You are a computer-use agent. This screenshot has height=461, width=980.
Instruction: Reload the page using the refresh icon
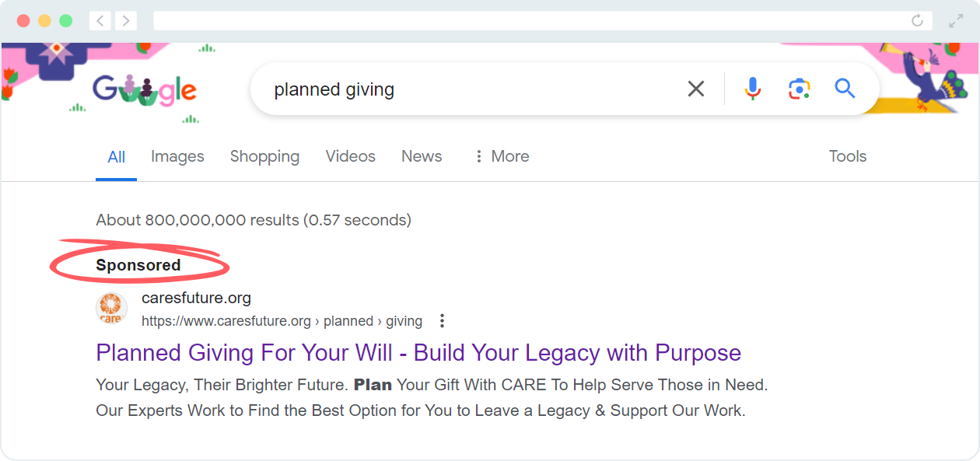(917, 20)
